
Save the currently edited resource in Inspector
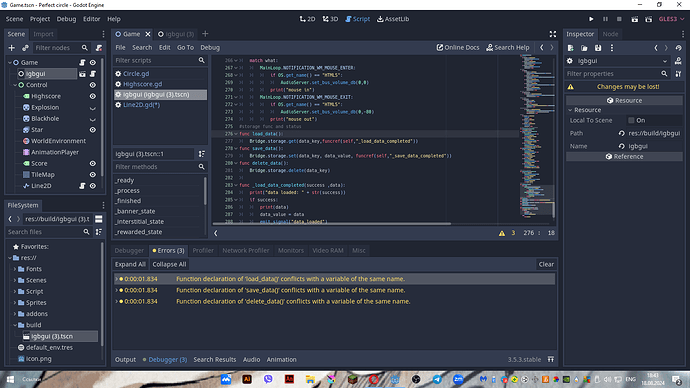pos(598,48)
